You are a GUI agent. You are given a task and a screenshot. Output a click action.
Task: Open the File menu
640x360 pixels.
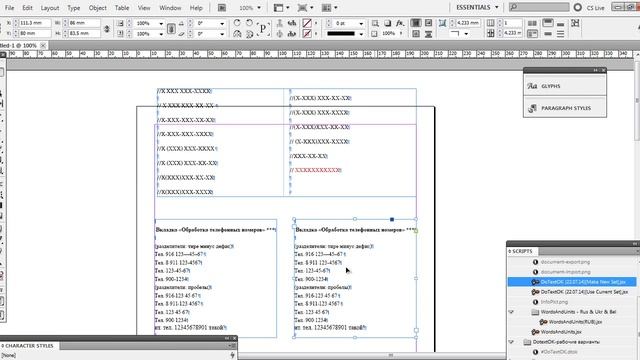[x=9, y=8]
